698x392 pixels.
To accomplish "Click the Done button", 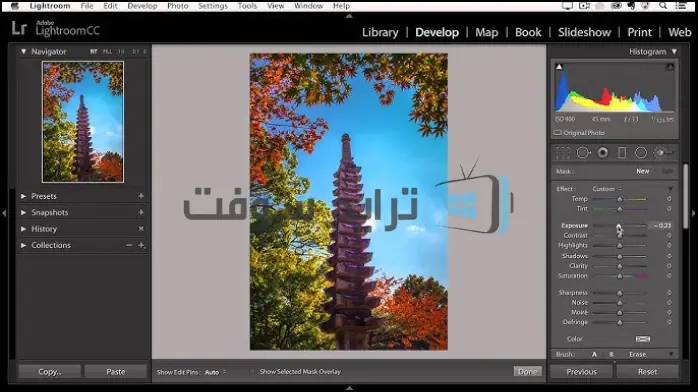I will (x=528, y=372).
